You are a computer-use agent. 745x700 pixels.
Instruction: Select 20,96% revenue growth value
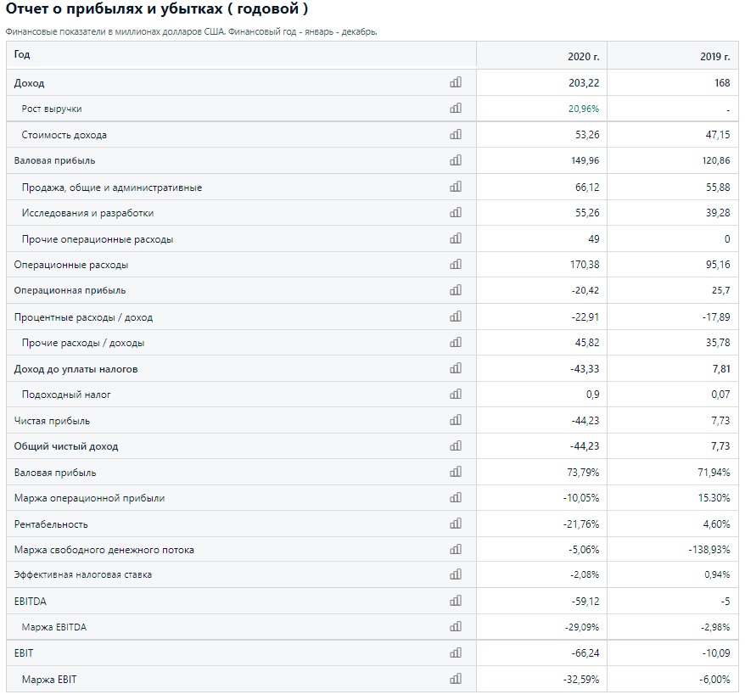point(584,109)
